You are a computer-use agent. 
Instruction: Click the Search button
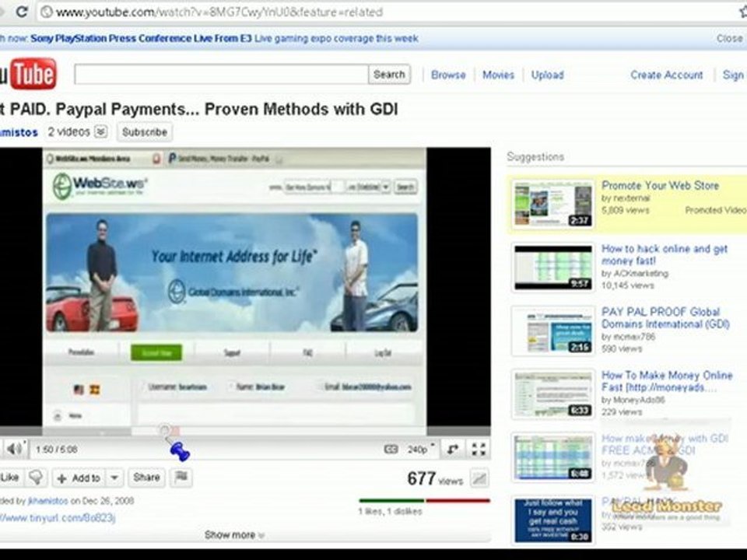[389, 75]
